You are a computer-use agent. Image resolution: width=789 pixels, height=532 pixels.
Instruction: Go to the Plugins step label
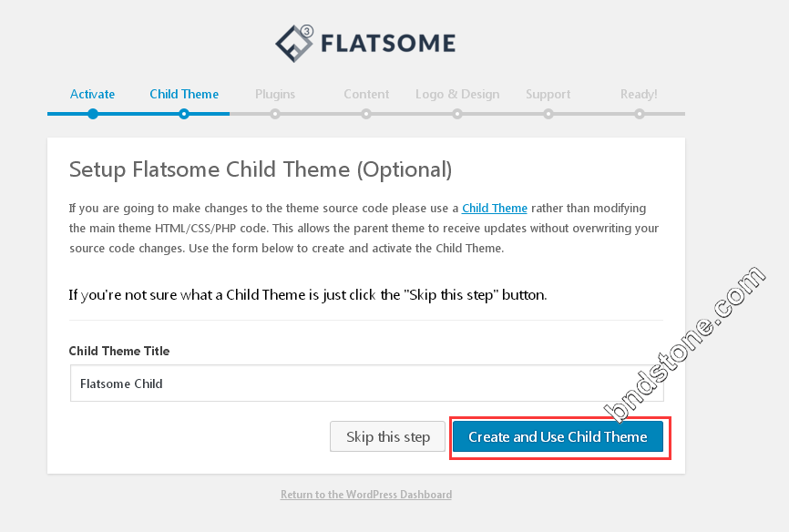[x=275, y=94]
